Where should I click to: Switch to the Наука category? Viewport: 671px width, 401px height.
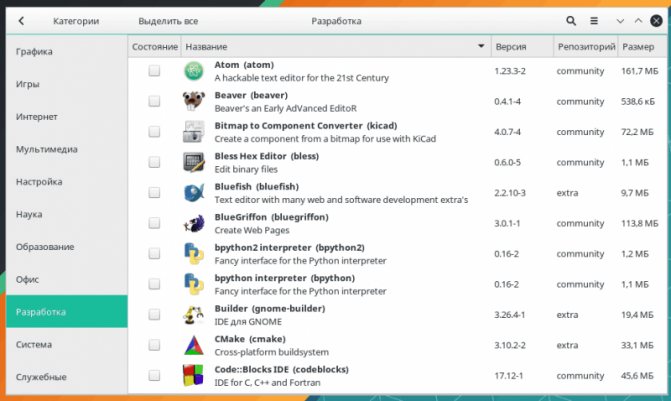coord(67,214)
